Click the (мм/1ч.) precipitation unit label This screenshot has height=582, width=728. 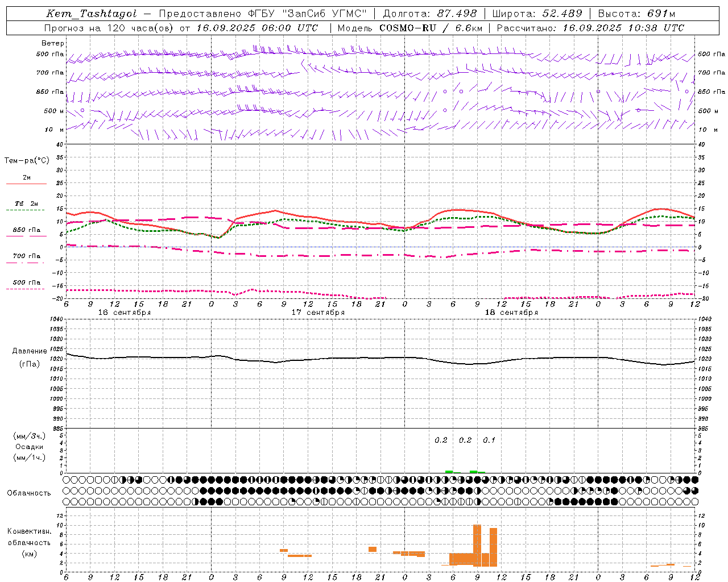(30, 458)
